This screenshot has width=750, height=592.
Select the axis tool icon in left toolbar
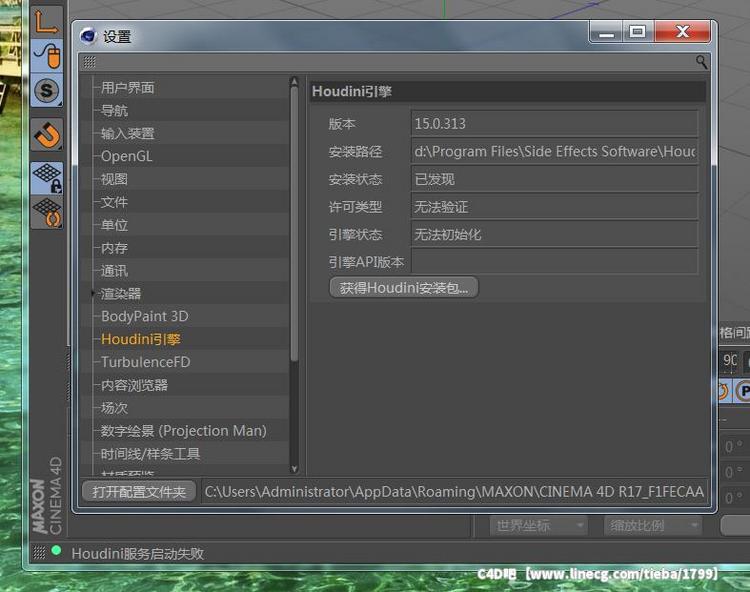tap(46, 22)
